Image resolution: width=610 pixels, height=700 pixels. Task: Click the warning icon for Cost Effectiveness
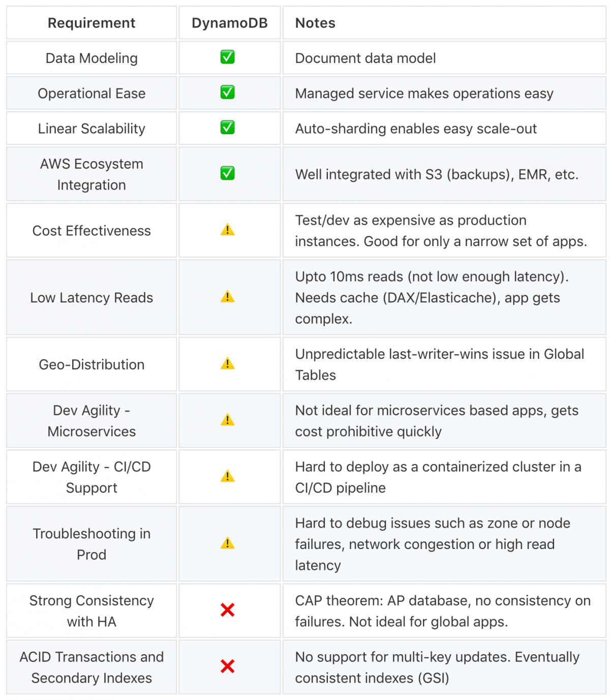(227, 230)
